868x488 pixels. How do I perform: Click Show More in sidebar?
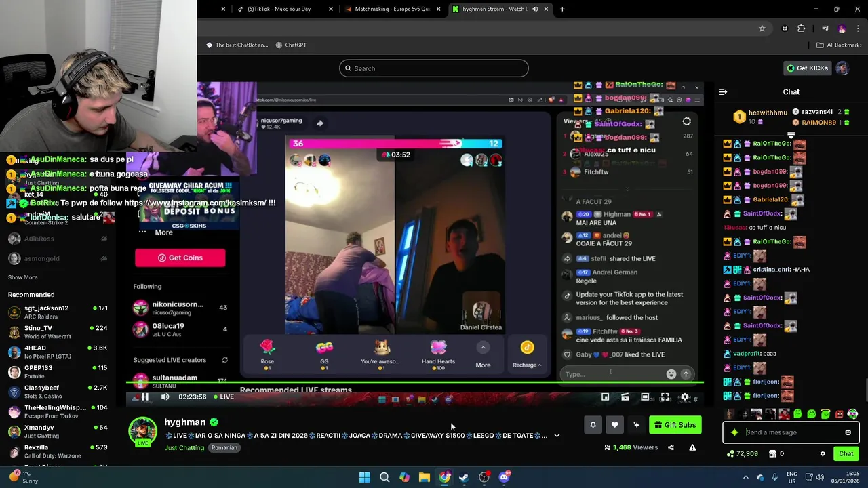(22, 277)
